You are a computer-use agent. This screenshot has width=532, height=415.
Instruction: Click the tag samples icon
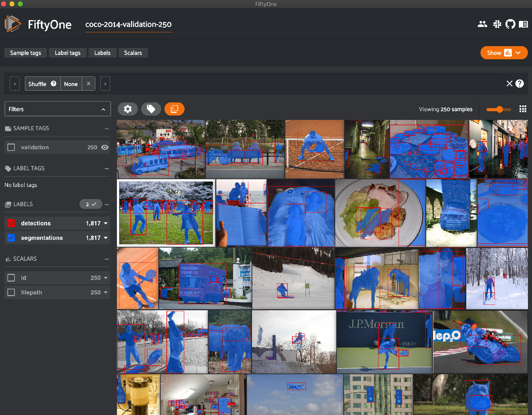151,109
